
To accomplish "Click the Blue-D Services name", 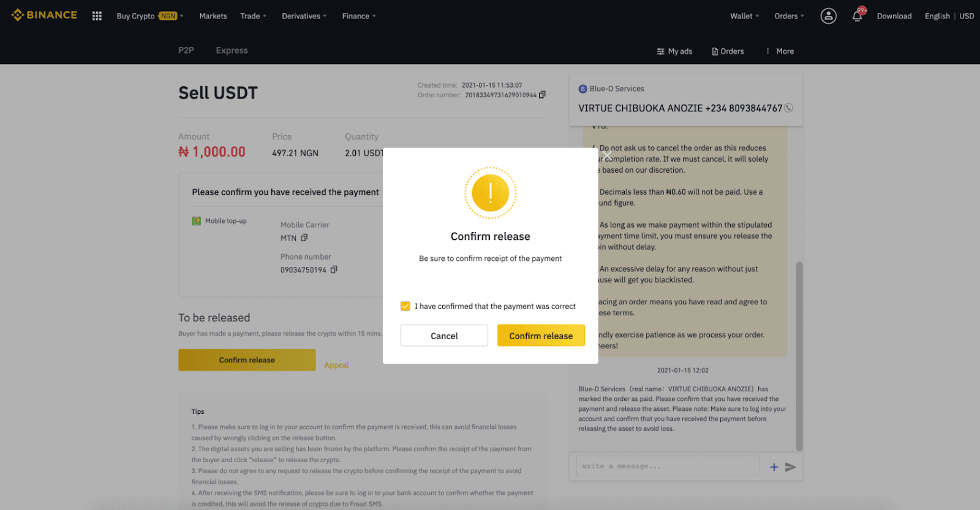I will coord(617,89).
